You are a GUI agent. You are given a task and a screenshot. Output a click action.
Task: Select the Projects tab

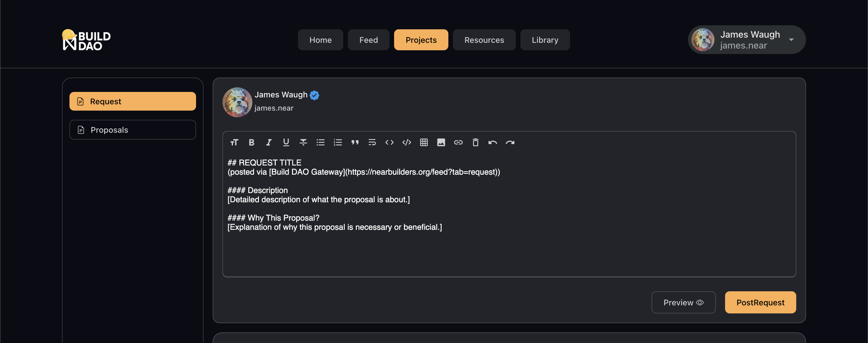[x=421, y=40]
